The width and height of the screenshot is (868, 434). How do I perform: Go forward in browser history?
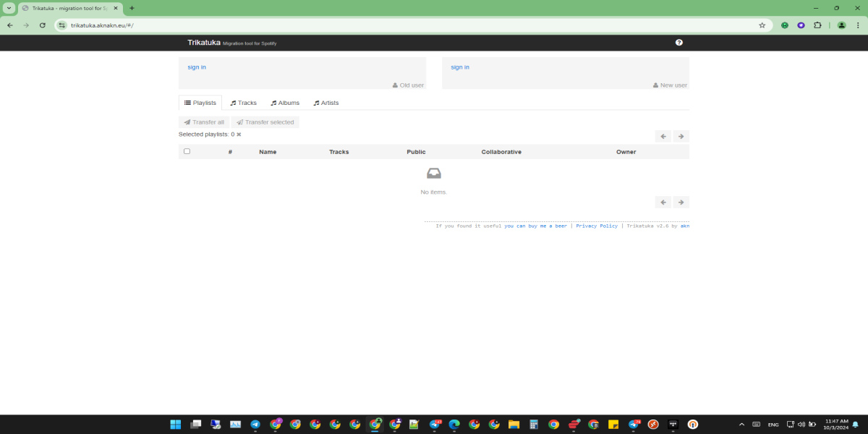pyautogui.click(x=26, y=25)
